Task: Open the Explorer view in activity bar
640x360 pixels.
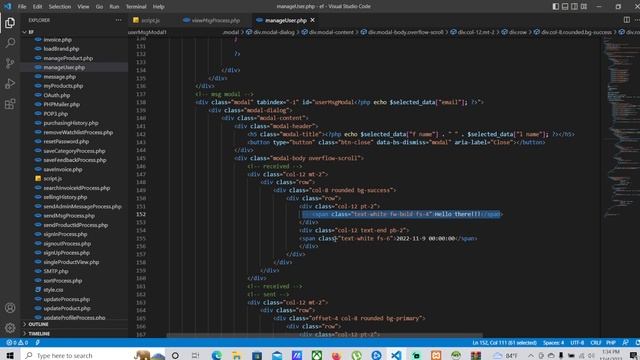Action: tap(10, 23)
